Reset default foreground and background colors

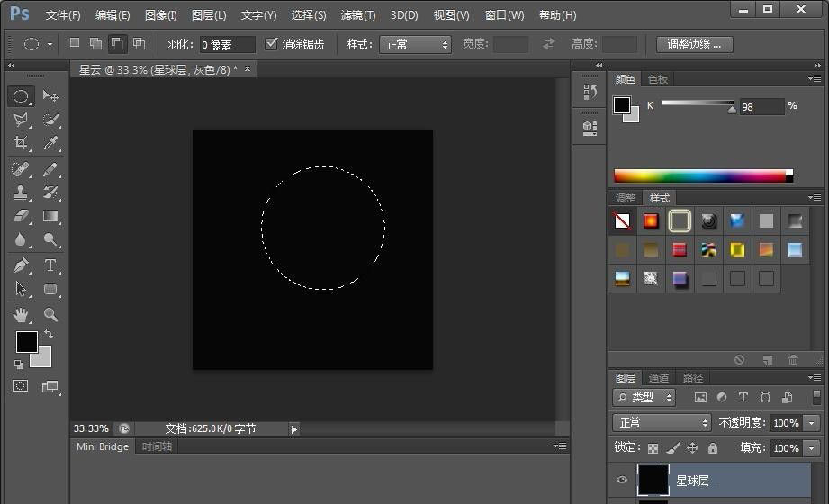19,364
